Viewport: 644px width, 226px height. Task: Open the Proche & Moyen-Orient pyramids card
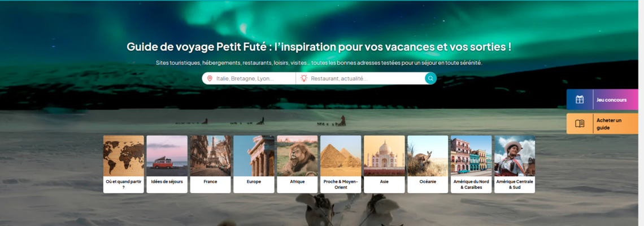point(341,164)
